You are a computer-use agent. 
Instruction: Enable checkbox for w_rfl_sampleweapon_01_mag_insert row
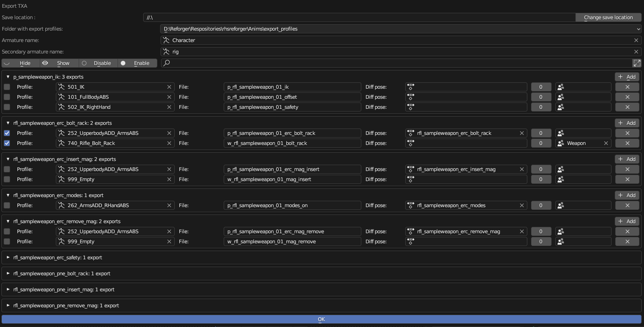click(7, 179)
